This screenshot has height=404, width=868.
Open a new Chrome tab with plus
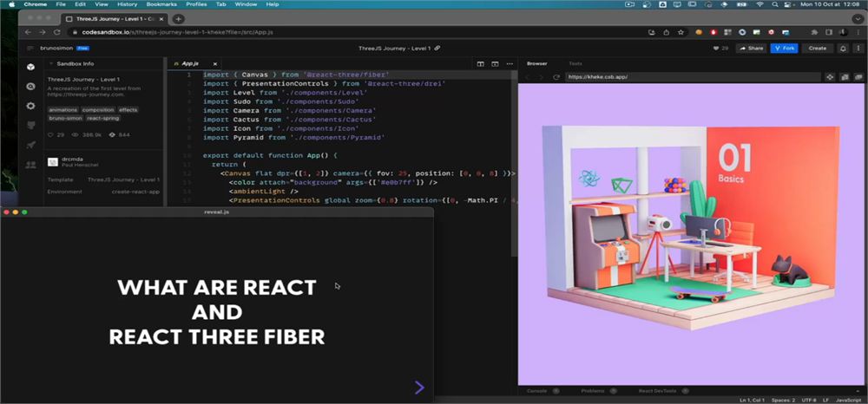tap(178, 19)
